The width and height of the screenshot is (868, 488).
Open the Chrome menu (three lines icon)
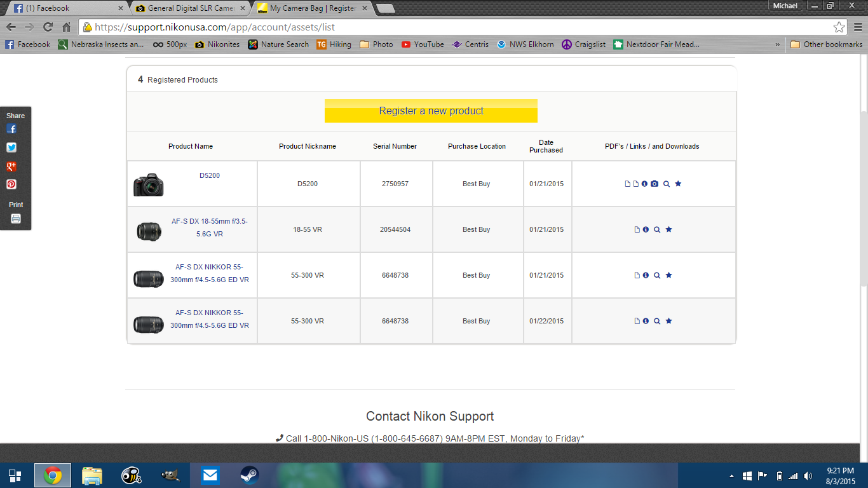click(858, 27)
